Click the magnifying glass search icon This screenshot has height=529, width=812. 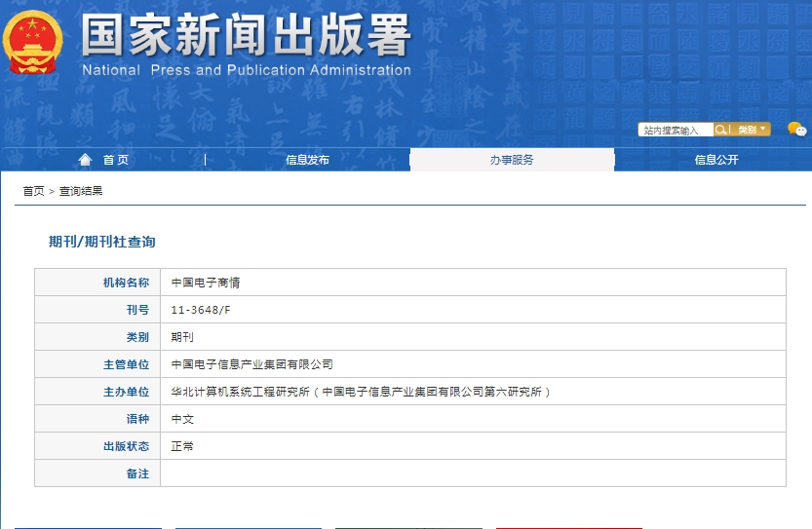[721, 130]
